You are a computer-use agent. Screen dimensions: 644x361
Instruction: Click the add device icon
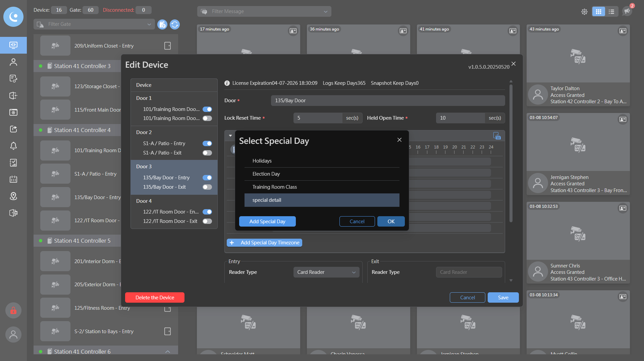click(162, 24)
